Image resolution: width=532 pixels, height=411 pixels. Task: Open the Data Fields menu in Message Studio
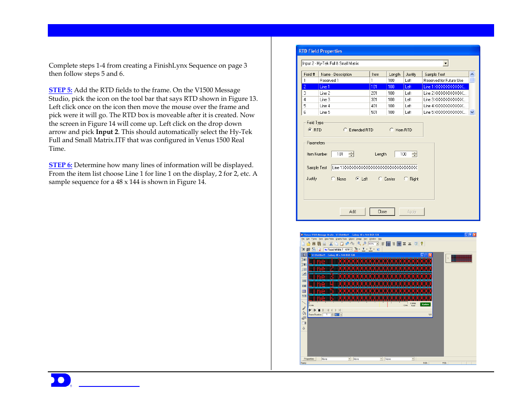pyautogui.click(x=329, y=239)
